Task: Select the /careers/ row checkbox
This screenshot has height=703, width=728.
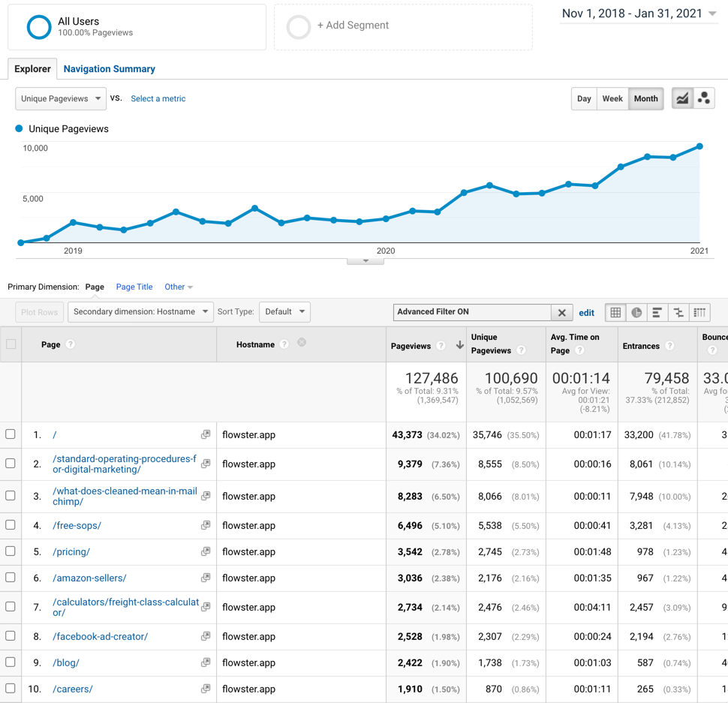Action: (11, 688)
